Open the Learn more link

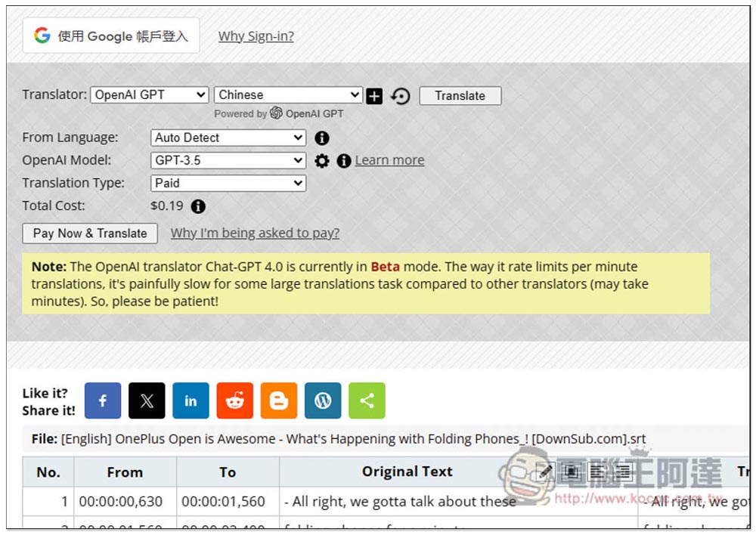click(x=389, y=160)
